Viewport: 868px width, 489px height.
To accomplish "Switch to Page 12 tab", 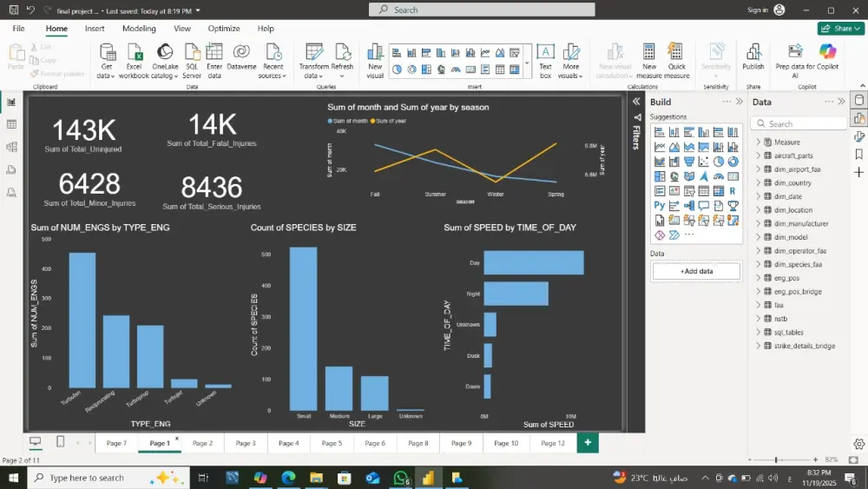I will coord(552,443).
